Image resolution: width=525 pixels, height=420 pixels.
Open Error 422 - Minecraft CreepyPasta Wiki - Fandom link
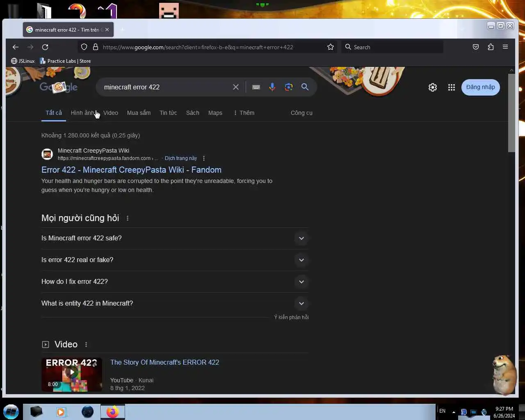coord(131,170)
